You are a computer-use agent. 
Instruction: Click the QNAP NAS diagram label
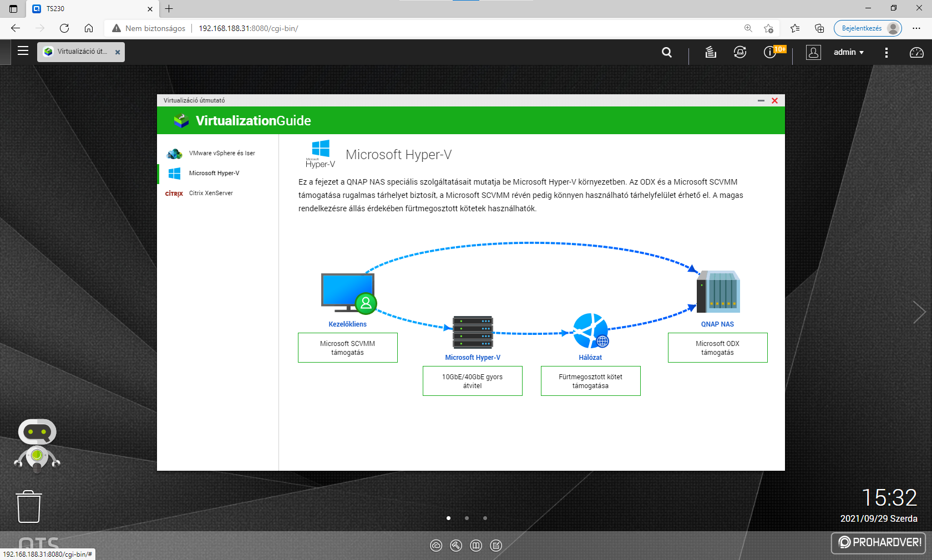tap(717, 324)
